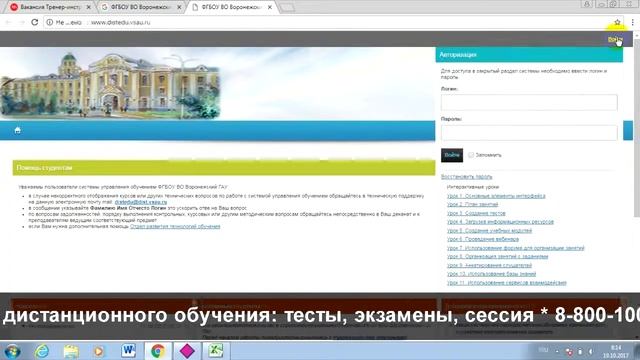640x360 pixels.
Task: Close the active ФГБОУ ВО Воронежский tab
Action: click(x=270, y=7)
